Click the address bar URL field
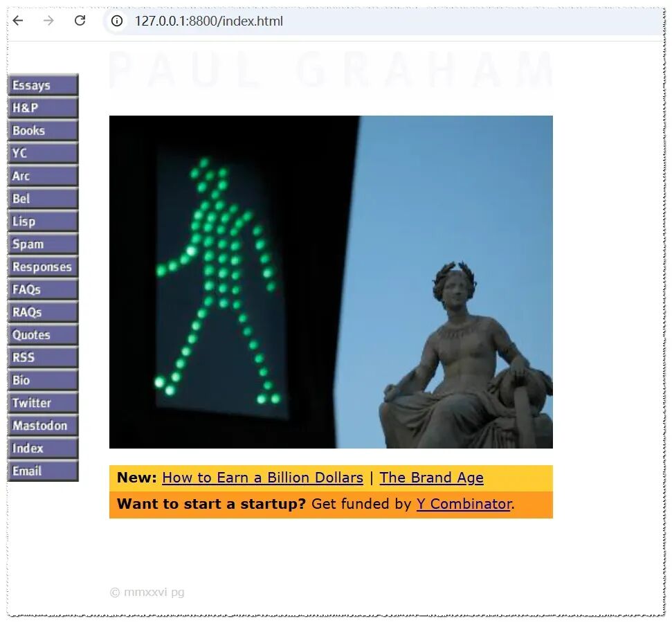 (x=385, y=21)
